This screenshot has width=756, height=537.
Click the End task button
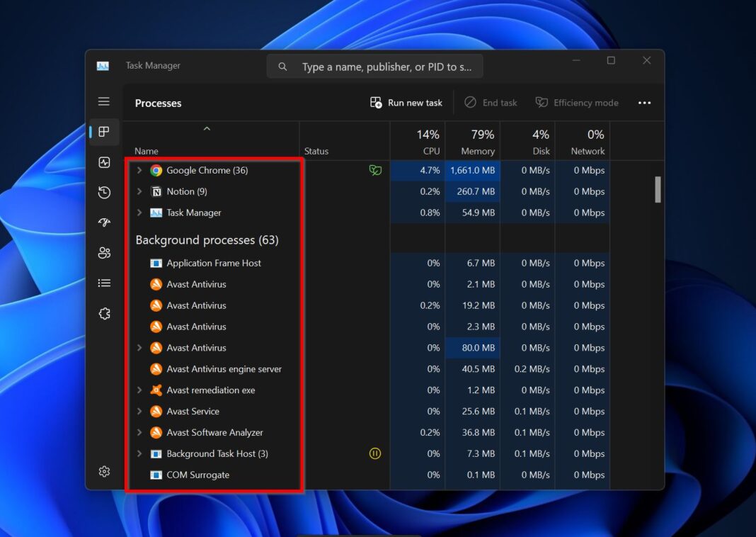(x=491, y=102)
